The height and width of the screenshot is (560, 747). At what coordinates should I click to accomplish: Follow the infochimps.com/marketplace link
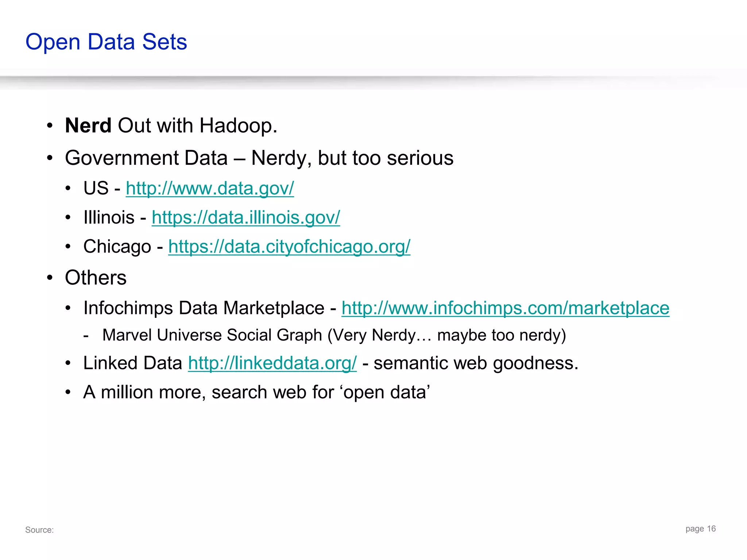(x=505, y=308)
